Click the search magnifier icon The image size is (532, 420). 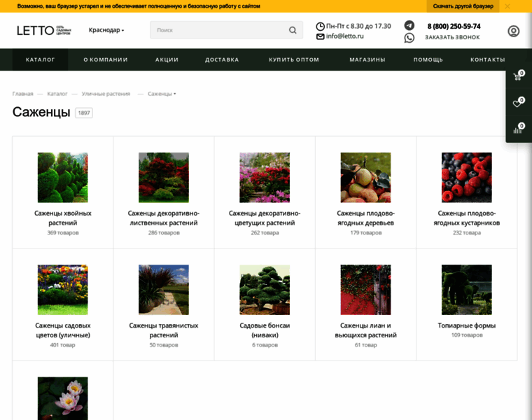point(293,30)
